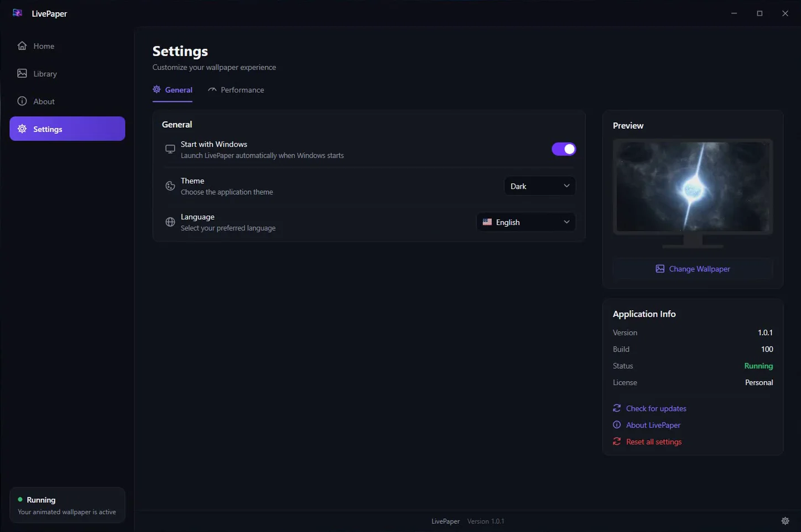Disable the Start with Windows toggle

pyautogui.click(x=564, y=149)
